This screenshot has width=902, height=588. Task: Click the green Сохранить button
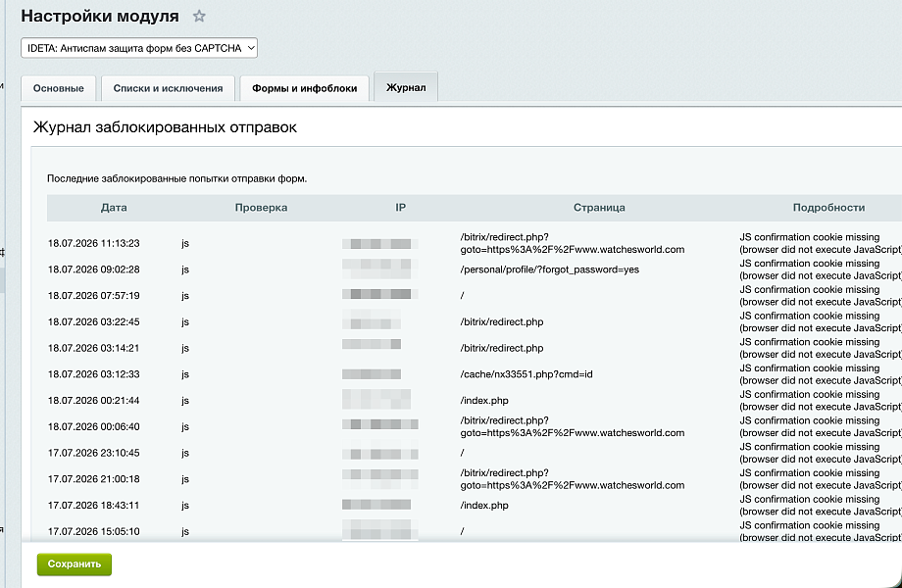(75, 563)
